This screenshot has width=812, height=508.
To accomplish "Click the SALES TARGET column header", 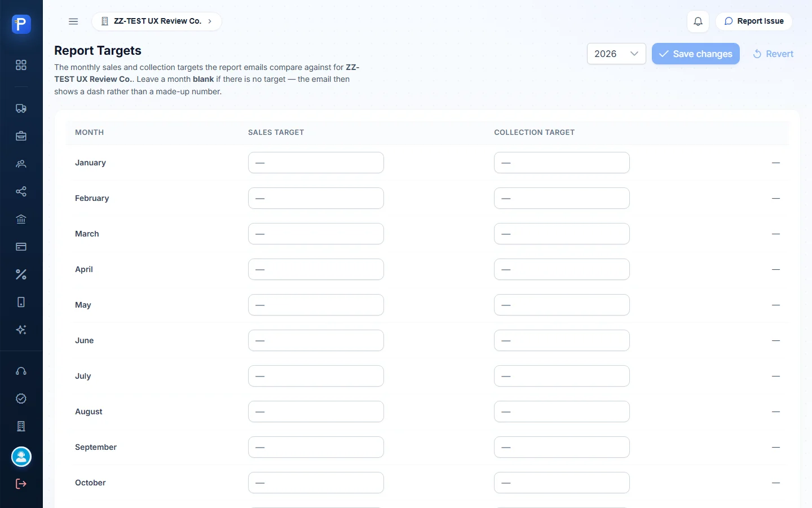I will tap(276, 133).
